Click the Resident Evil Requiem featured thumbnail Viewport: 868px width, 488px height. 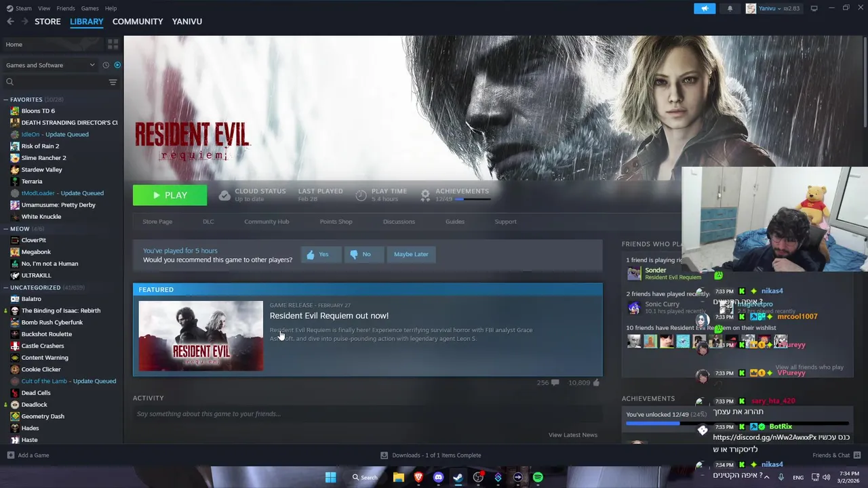click(201, 336)
